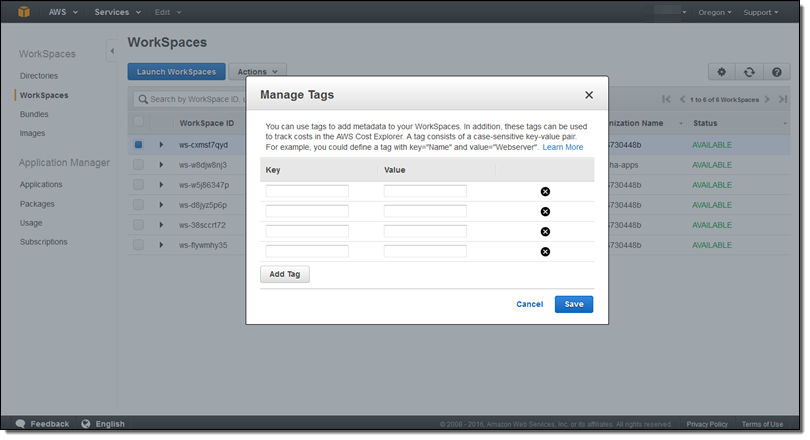Go to Directories in sidebar

tap(39, 76)
